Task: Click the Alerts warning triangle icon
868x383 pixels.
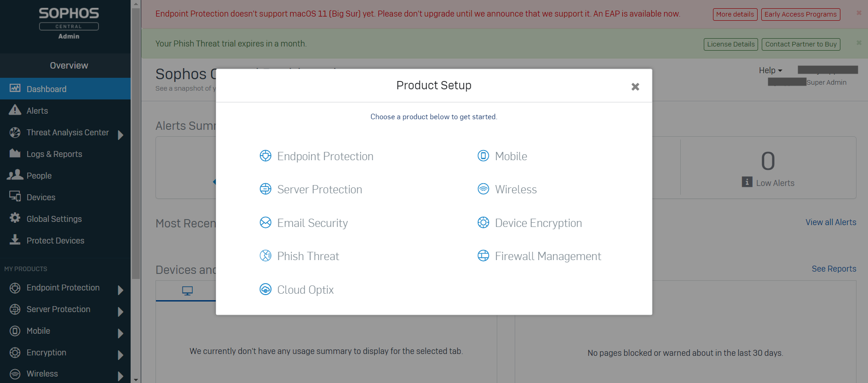Action: (x=15, y=110)
